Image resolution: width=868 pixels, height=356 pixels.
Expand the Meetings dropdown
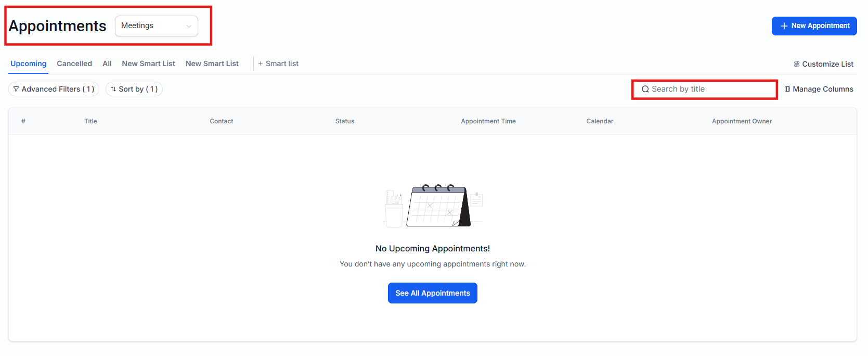pos(156,26)
